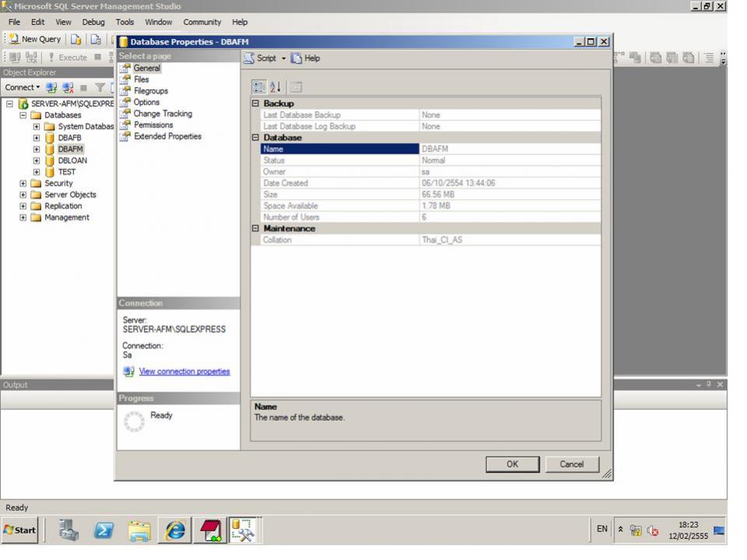Expand the Server Objects node

[23, 194]
